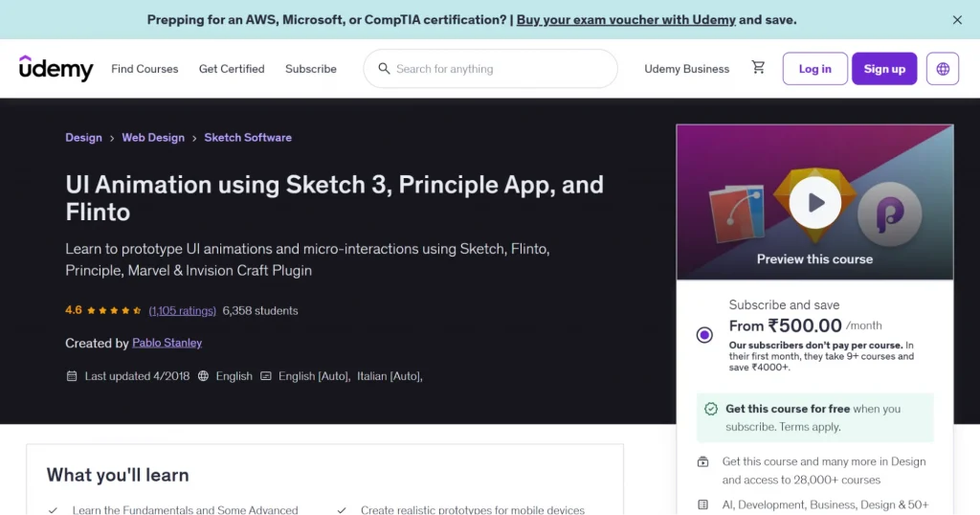The width and height of the screenshot is (980, 515).
Task: Click the star rating icons
Action: click(114, 310)
